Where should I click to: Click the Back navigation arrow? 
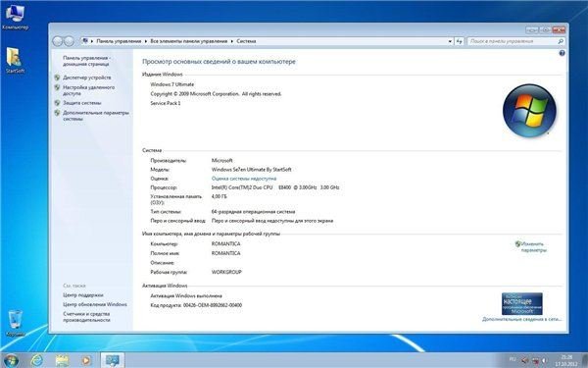[x=58, y=41]
